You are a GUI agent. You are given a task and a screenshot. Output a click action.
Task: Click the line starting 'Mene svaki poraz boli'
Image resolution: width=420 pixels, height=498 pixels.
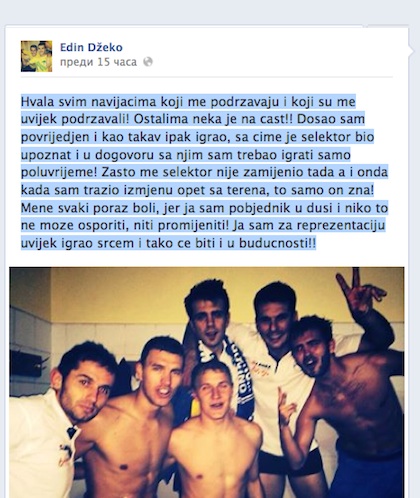point(204,208)
